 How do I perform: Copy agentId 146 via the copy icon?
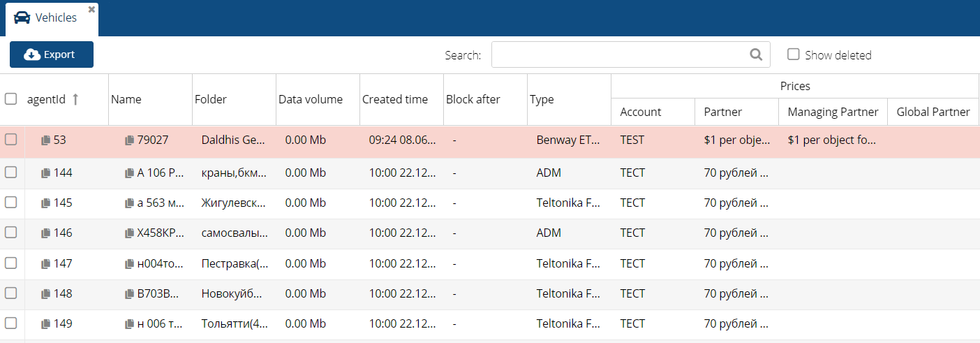[45, 233]
